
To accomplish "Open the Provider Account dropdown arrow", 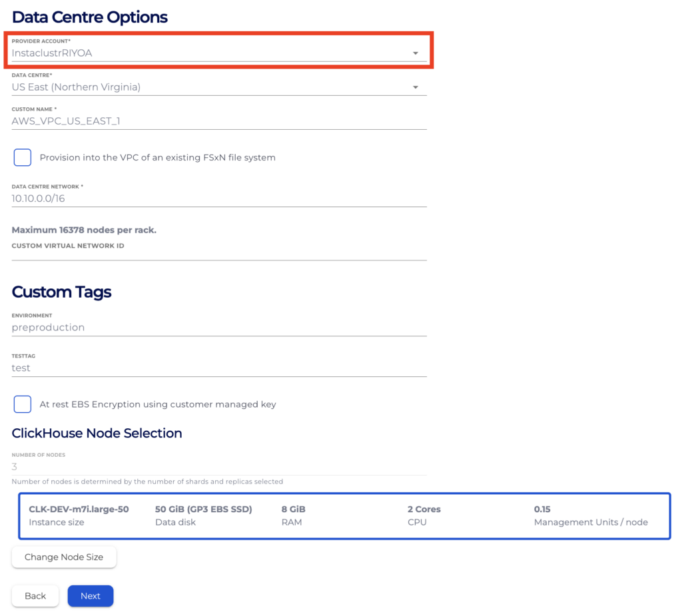I will (416, 53).
